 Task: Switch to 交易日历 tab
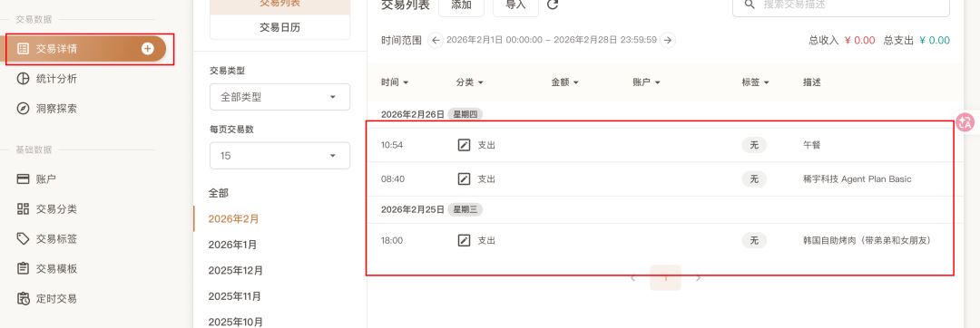(x=280, y=27)
